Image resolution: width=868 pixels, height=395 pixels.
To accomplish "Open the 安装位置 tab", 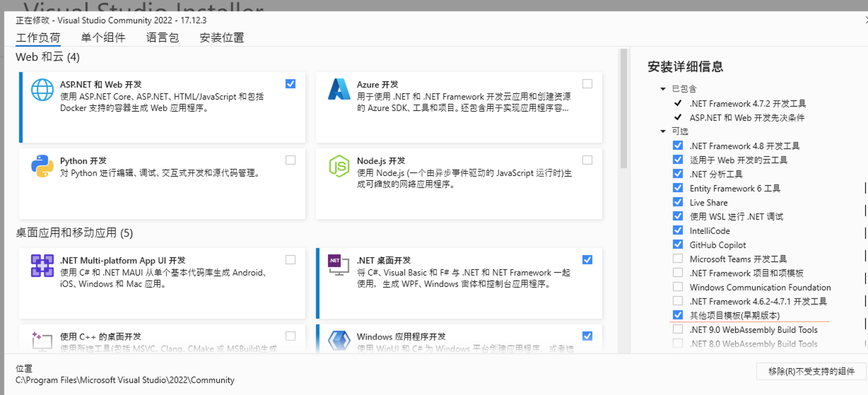I will click(222, 37).
